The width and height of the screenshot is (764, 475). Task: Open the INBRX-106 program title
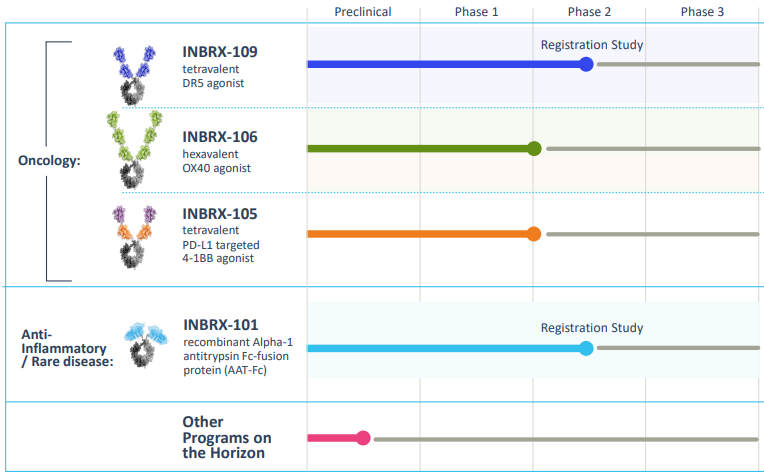(x=220, y=136)
